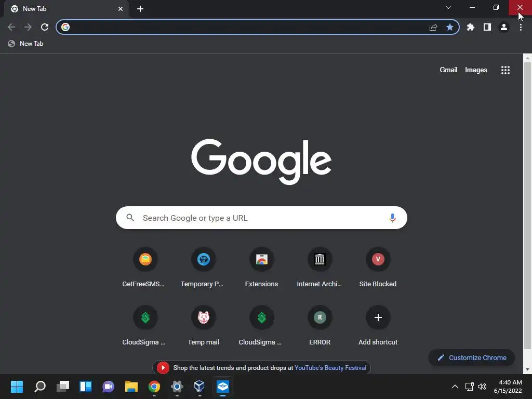Open the side panel icon

487,27
